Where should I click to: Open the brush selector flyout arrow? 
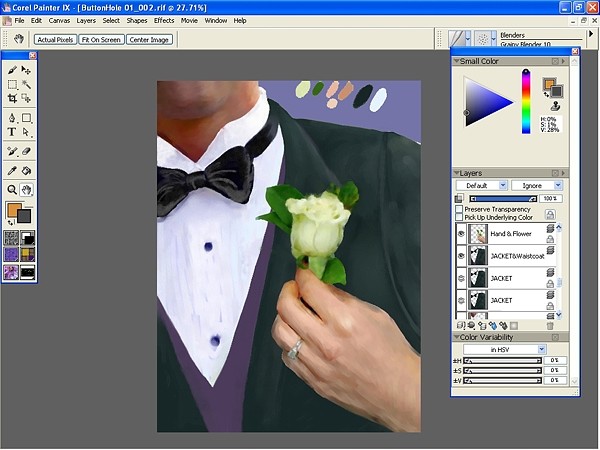point(590,34)
